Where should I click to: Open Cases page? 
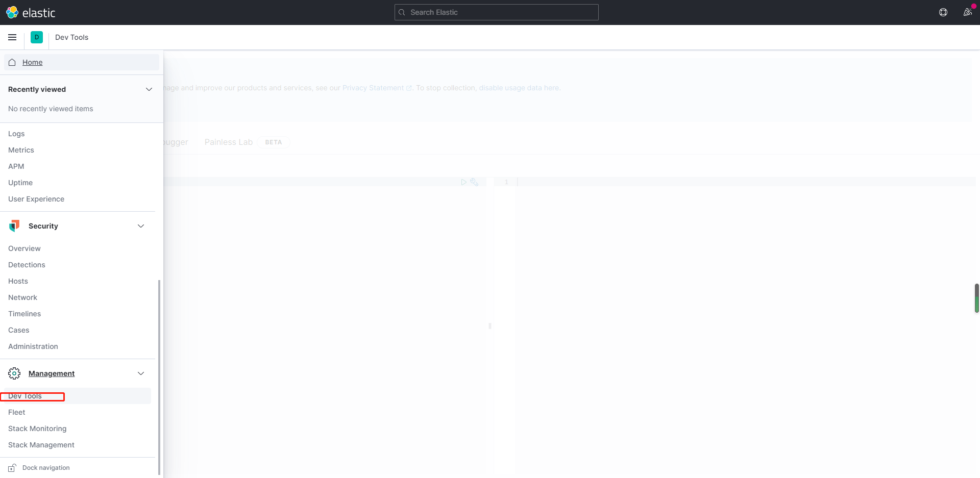click(19, 330)
